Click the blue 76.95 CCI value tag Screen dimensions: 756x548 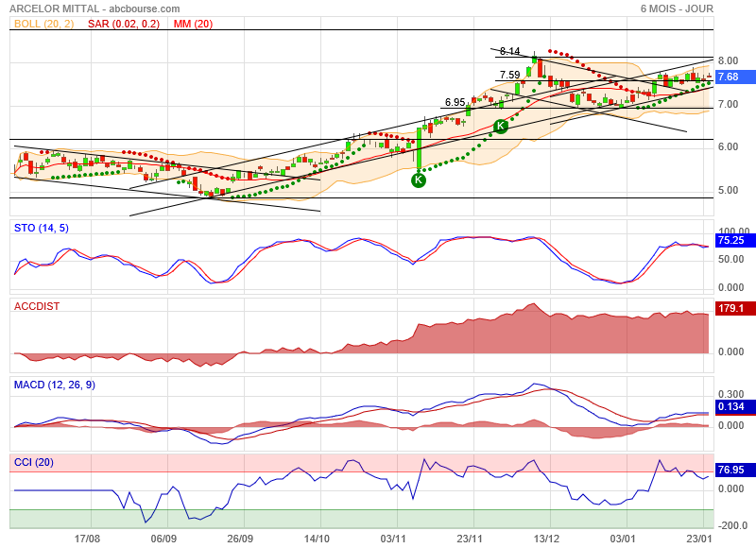click(x=736, y=470)
